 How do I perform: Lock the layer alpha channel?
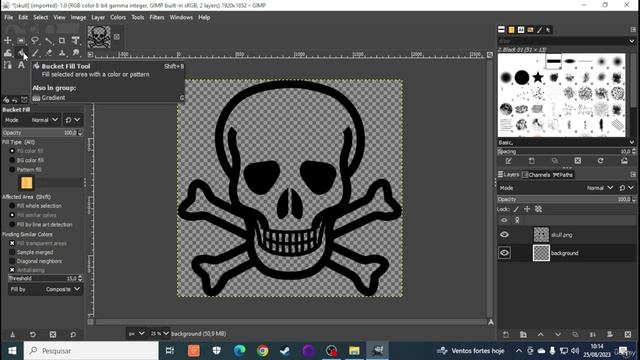click(x=538, y=209)
